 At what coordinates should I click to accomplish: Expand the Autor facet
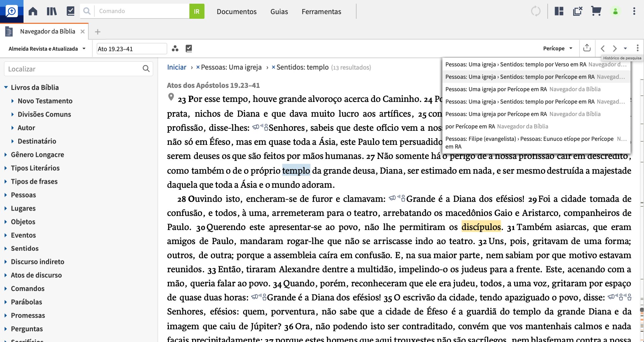click(x=12, y=128)
